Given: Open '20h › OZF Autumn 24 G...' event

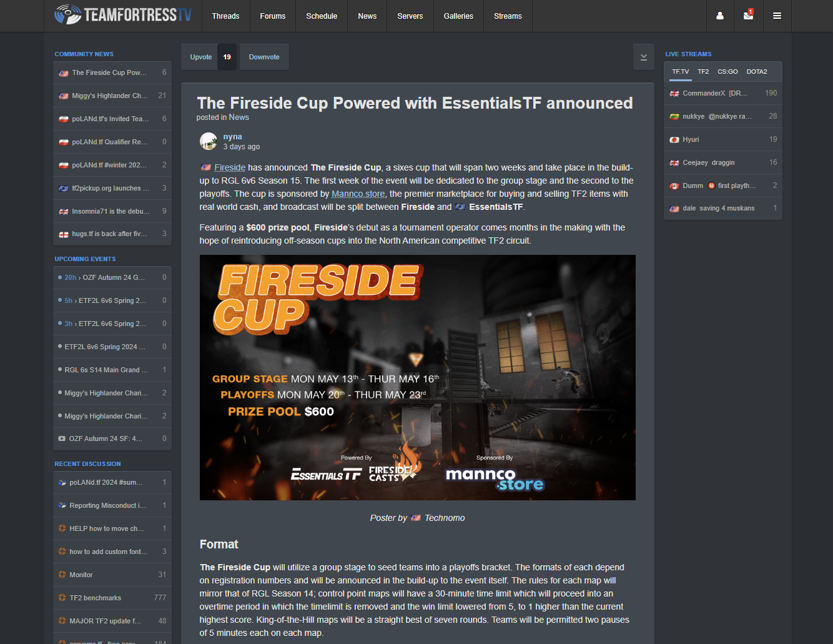Looking at the screenshot, I should [x=112, y=277].
